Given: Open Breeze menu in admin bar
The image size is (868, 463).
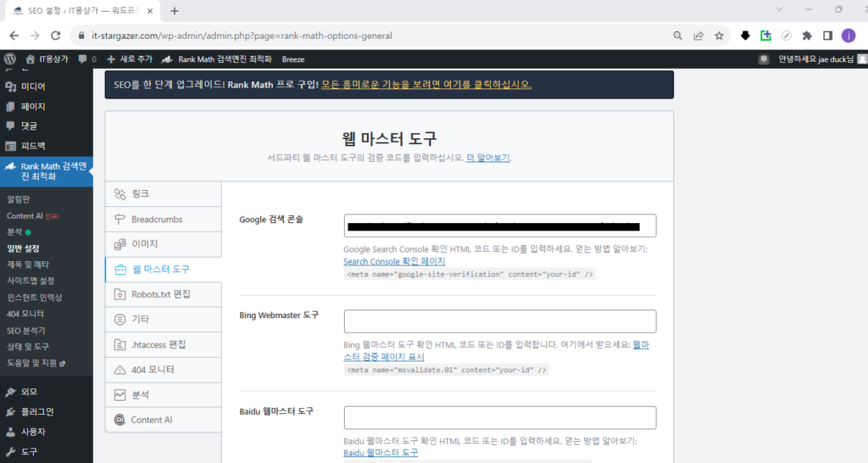Looking at the screenshot, I should (x=293, y=59).
